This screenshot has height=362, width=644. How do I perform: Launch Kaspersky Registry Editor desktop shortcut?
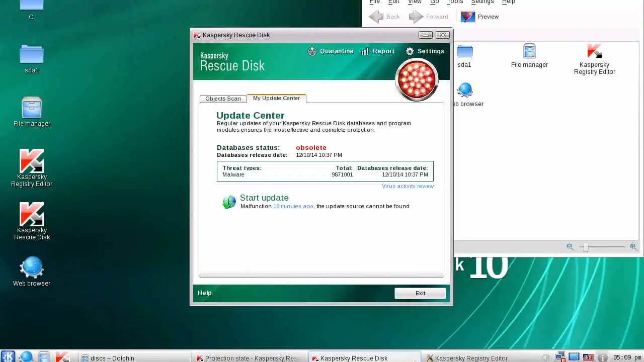(x=32, y=168)
